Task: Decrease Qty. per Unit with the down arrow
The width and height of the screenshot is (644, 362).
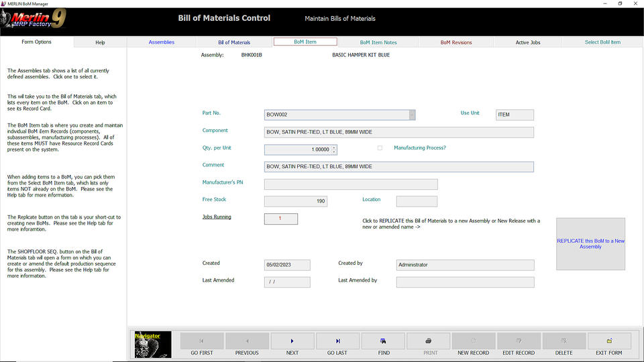Action: tap(334, 152)
